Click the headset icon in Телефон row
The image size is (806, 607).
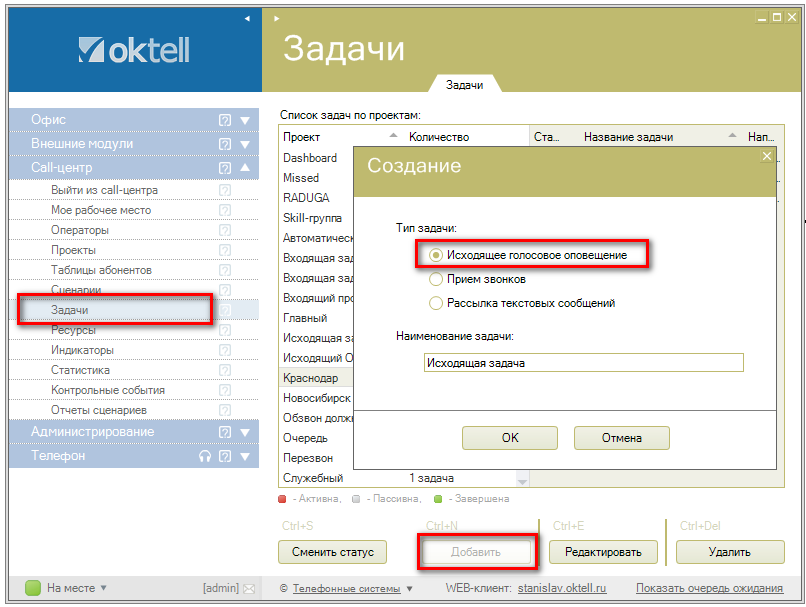click(x=205, y=456)
